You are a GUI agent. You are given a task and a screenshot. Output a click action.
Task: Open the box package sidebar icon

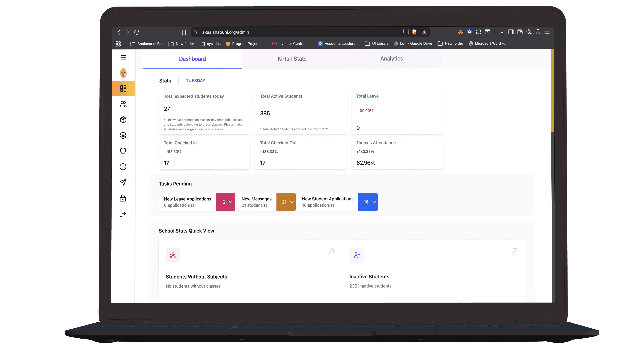coord(123,120)
